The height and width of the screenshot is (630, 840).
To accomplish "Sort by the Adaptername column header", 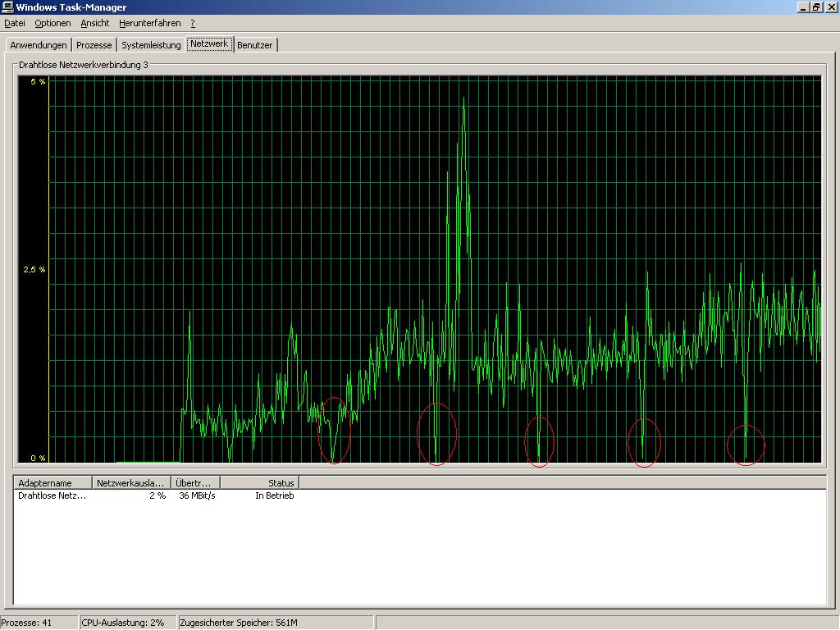I will (52, 483).
